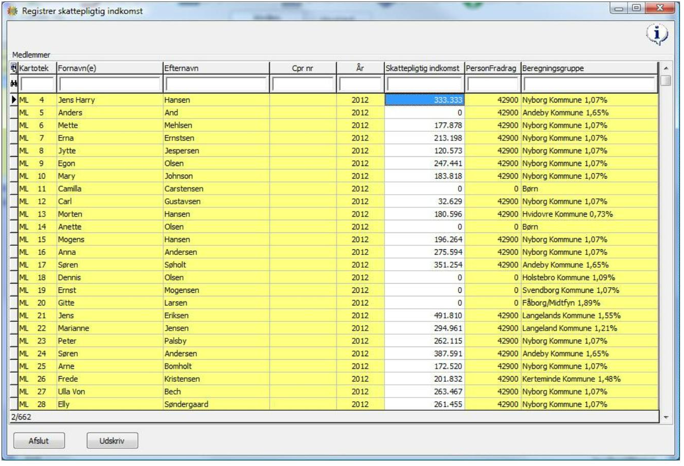
Task: Click the grid selector icon beside Kartotek header
Action: 14,68
